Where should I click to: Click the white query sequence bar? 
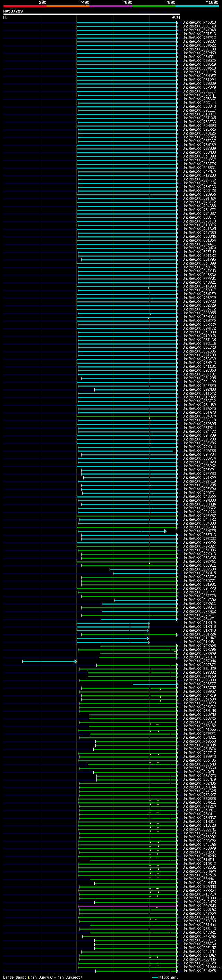tap(92, 15)
